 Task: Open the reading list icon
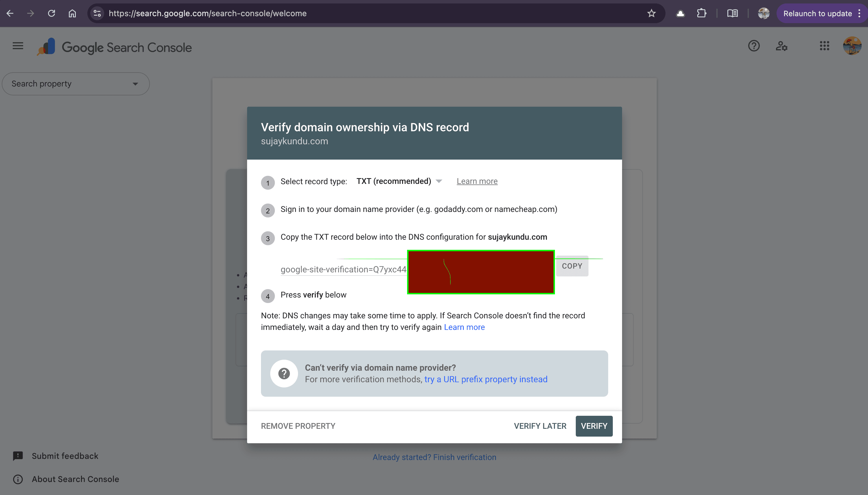pos(733,13)
